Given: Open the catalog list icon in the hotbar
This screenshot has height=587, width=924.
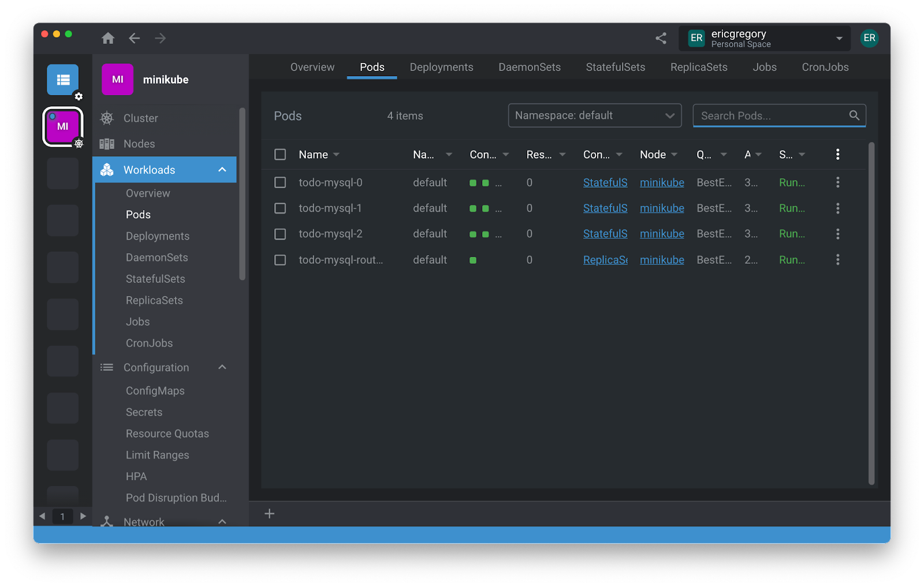Looking at the screenshot, I should coord(63,80).
